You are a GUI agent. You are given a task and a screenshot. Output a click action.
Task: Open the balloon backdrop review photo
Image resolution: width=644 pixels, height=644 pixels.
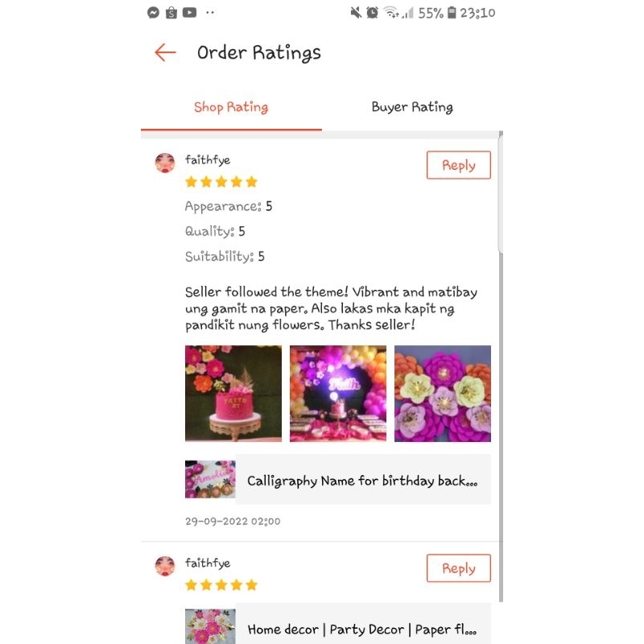point(338,394)
